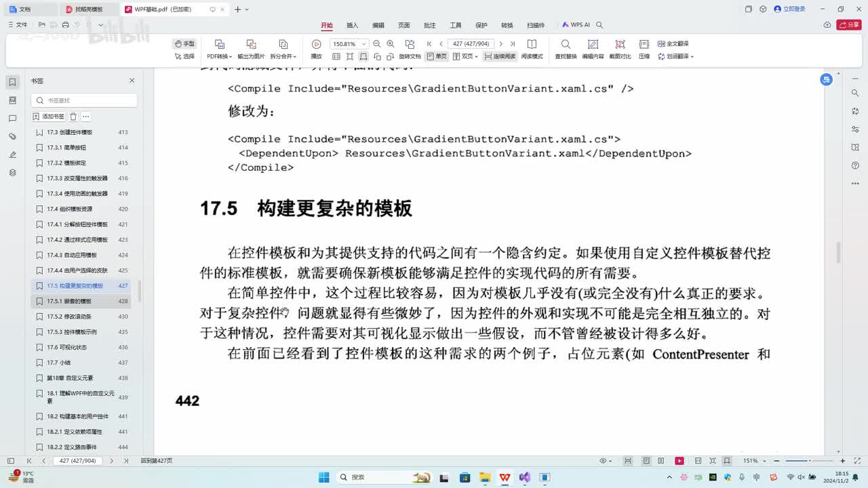The height and width of the screenshot is (488, 868).
Task: Click the 全文翻译 full translation button
Action: [673, 43]
